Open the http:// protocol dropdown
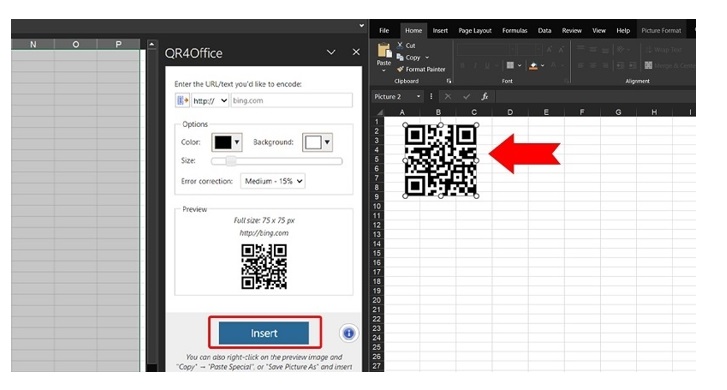Viewport: 727px width, 390px height. [210, 101]
